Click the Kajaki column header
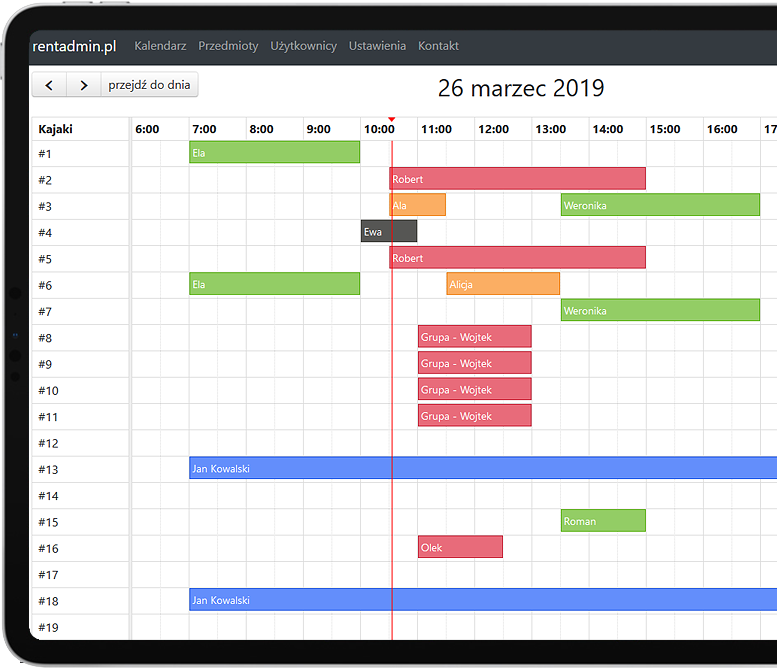This screenshot has width=777, height=668. [x=56, y=129]
